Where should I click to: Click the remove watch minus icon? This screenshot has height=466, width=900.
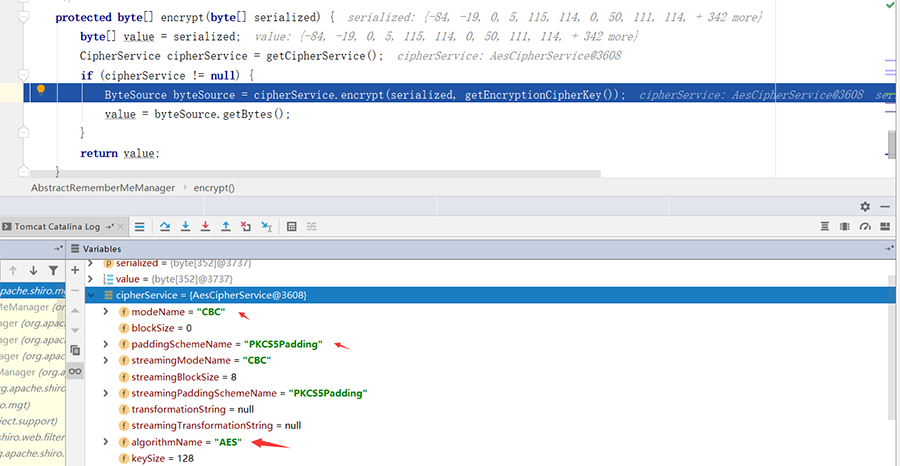(x=75, y=290)
